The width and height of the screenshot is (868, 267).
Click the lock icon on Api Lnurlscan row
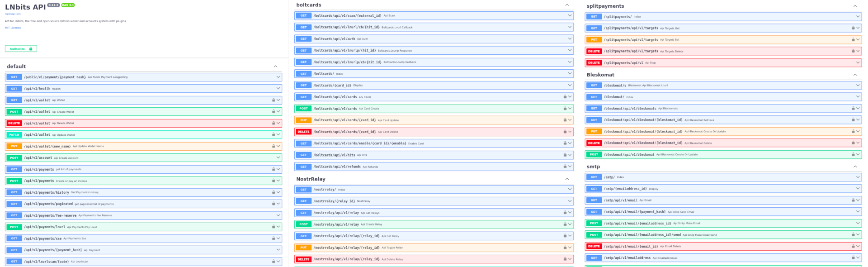(274, 262)
